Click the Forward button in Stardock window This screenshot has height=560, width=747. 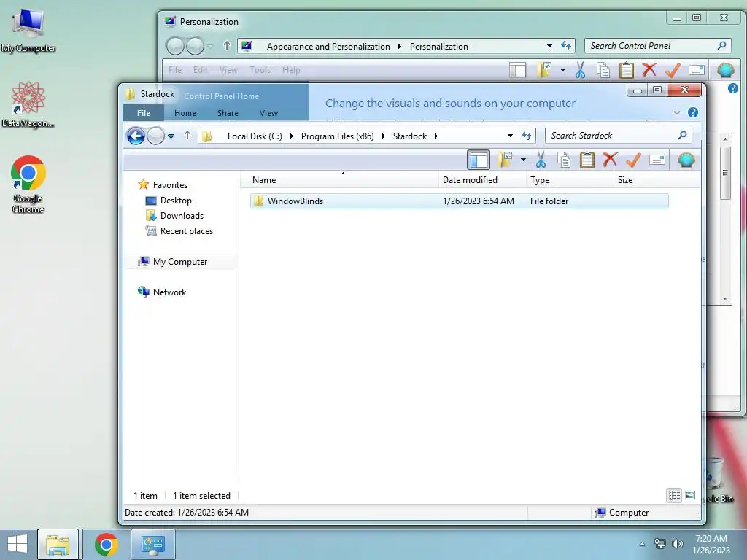tap(155, 136)
